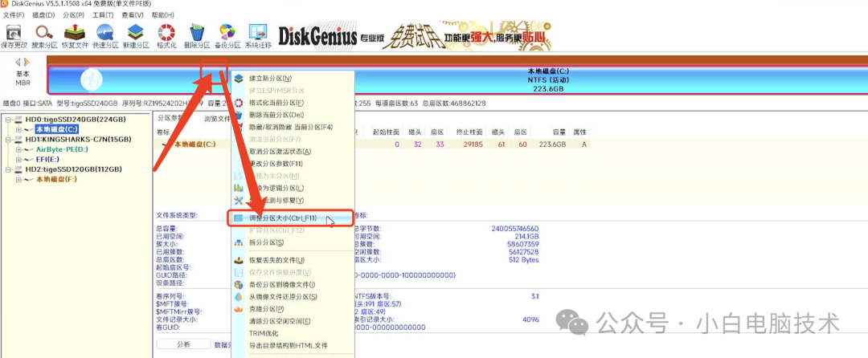Expand 本地磁盘(C:) node in disk tree
The height and width of the screenshot is (358, 868).
(x=18, y=129)
